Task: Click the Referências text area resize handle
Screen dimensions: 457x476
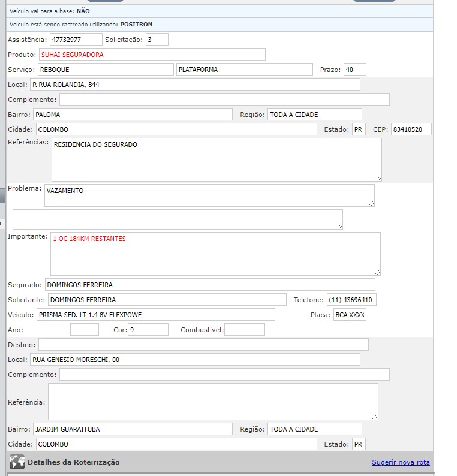Action: [x=378, y=178]
